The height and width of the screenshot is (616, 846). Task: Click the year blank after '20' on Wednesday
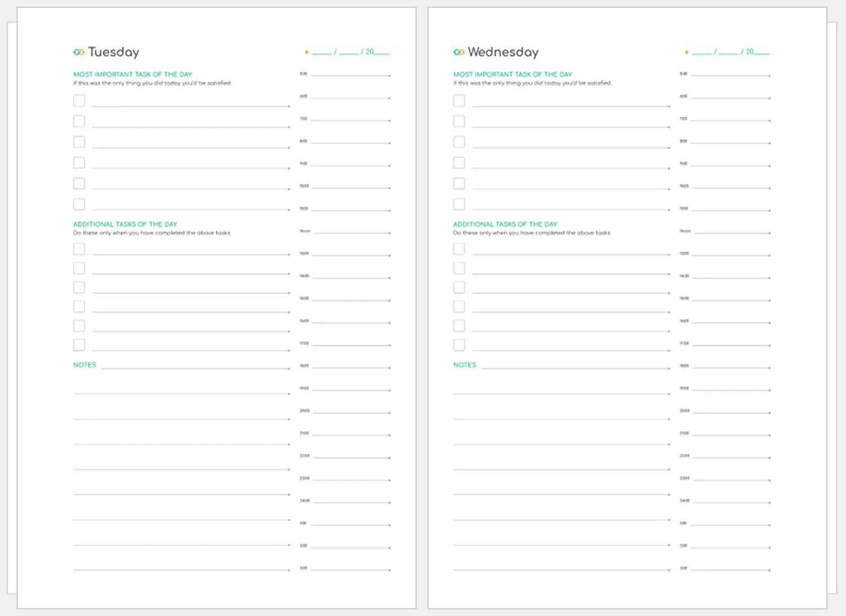pos(762,52)
